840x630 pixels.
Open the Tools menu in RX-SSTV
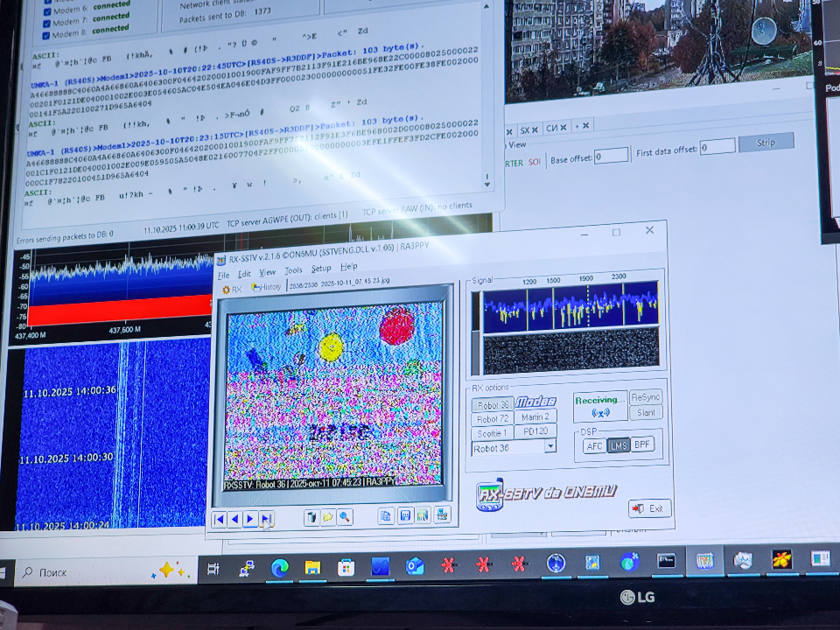point(293,270)
